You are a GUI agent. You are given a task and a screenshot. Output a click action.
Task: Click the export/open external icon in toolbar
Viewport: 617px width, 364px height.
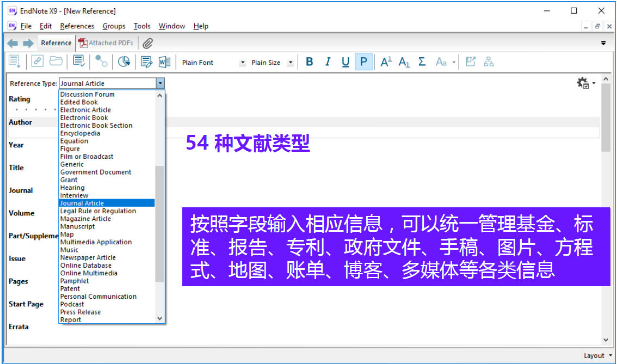[471, 61]
